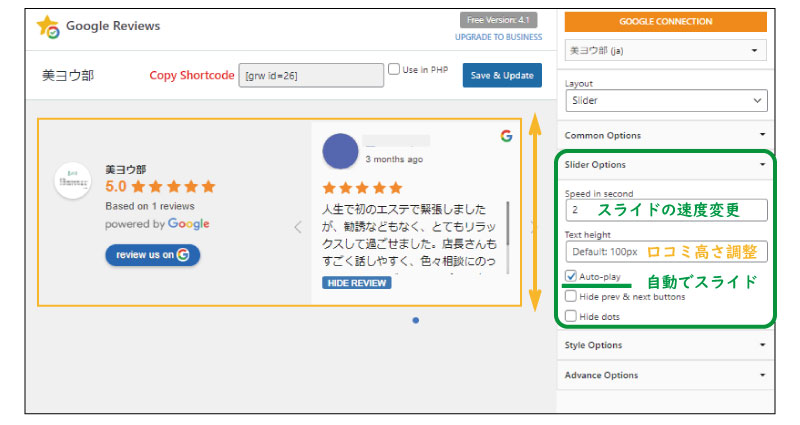
Task: Enable the Hide dots checkbox
Action: pos(571,316)
